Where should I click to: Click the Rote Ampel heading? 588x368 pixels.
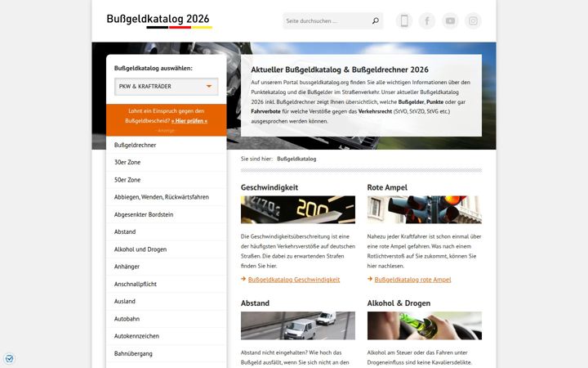(387, 187)
